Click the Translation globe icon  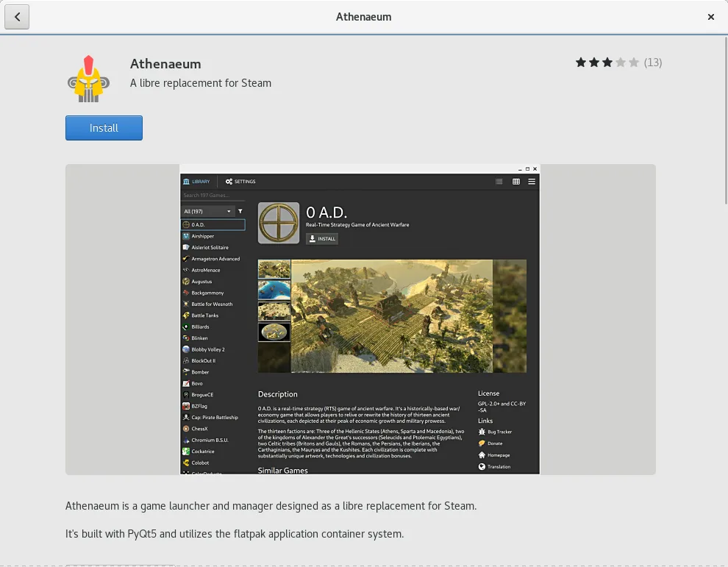482,466
